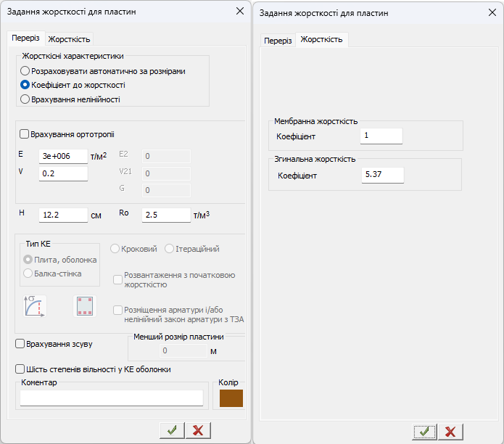Screen dimensions: 504x444
Task: Click the E modulus input field
Action: coord(62,156)
